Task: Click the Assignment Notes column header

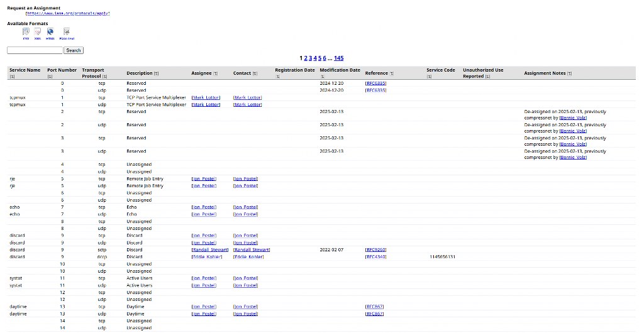Action: (545, 74)
